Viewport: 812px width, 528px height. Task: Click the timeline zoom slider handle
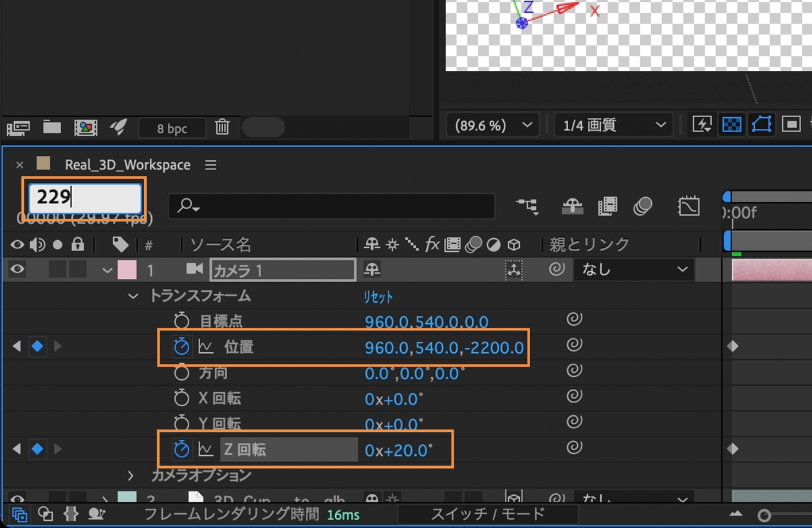pyautogui.click(x=764, y=515)
